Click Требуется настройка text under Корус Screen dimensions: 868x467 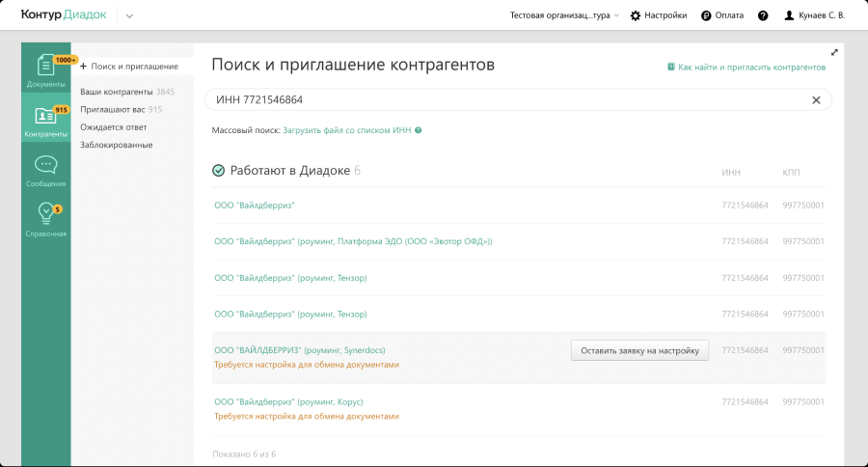coord(307,416)
